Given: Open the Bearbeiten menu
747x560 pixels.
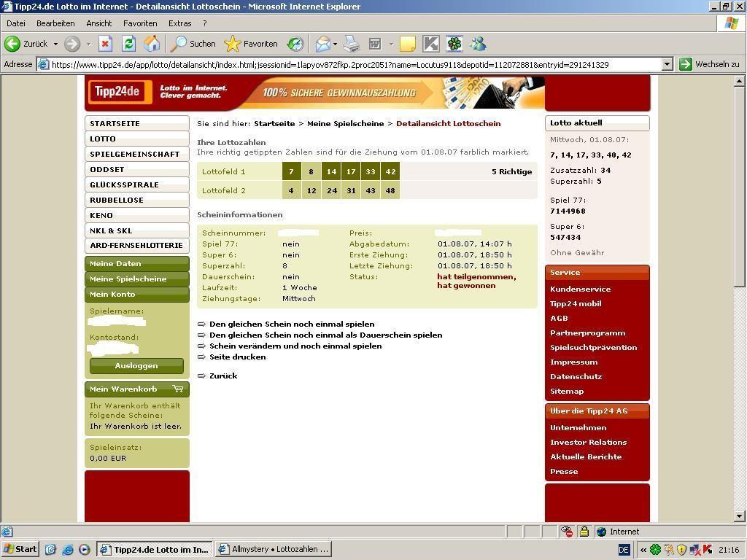Looking at the screenshot, I should (55, 23).
